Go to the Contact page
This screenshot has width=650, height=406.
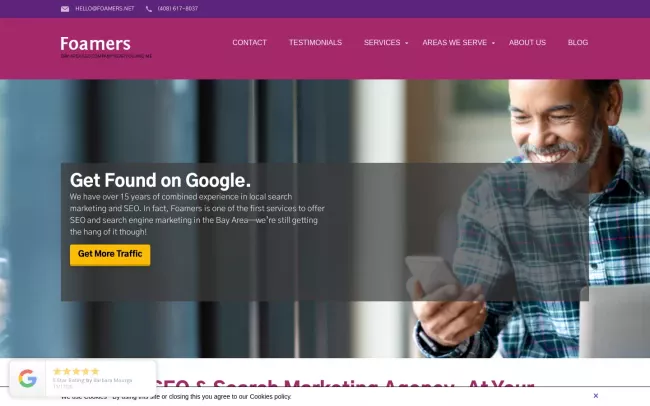(x=249, y=42)
